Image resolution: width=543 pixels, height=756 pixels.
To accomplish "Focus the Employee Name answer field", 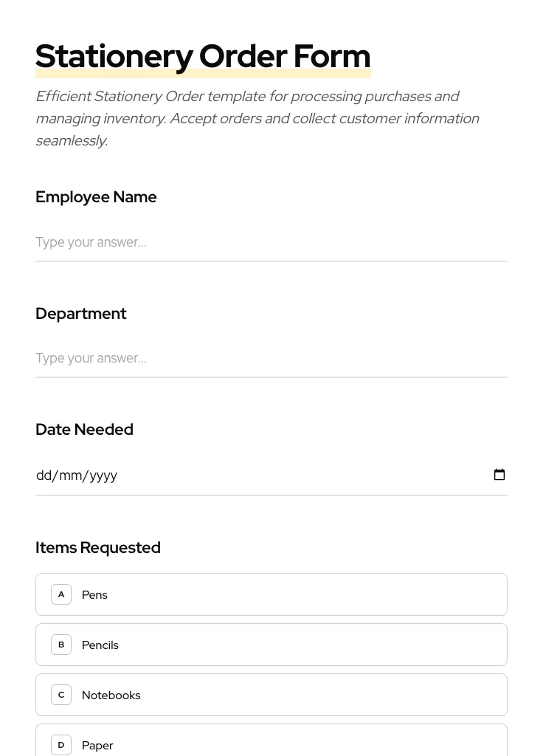I will 271,242.
